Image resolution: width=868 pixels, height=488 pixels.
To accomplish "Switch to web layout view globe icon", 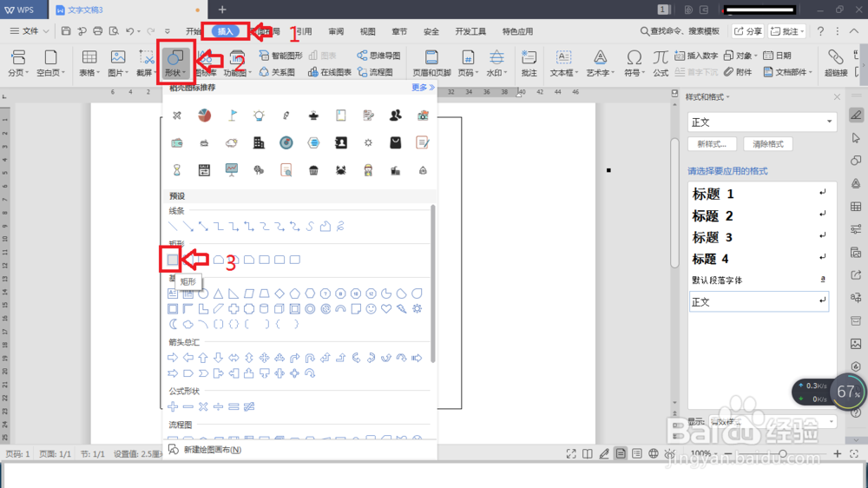I will click(x=654, y=453).
